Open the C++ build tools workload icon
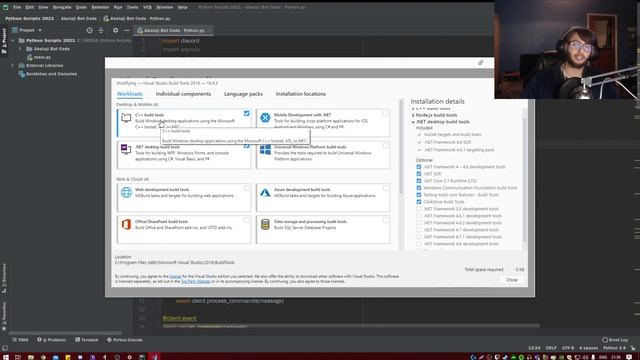 pos(126,118)
